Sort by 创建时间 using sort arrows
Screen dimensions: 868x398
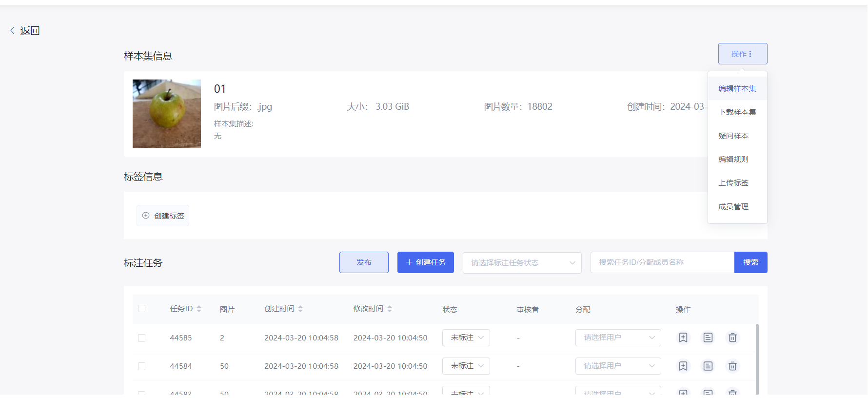click(300, 309)
